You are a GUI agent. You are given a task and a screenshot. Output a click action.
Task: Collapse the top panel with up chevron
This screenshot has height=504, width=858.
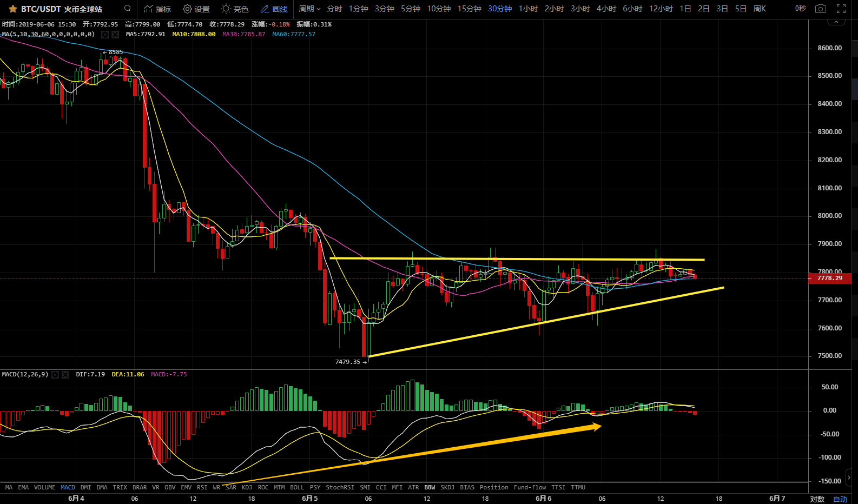(x=836, y=22)
